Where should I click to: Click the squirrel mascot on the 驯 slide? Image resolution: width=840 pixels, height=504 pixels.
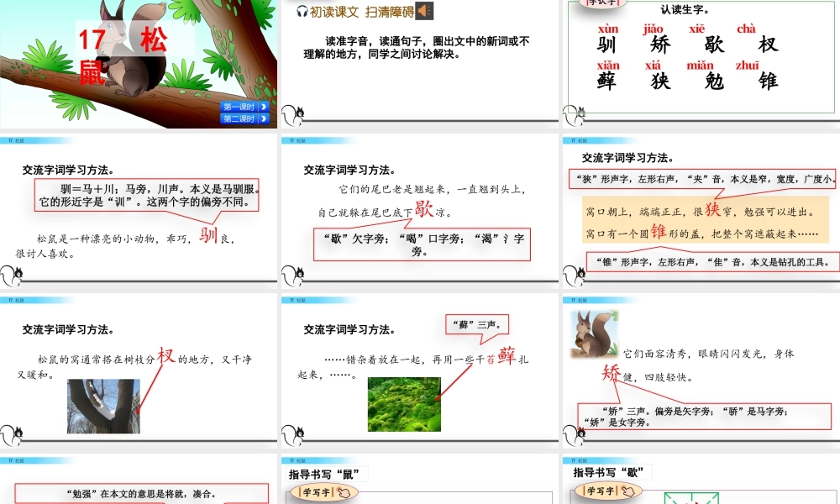(x=11, y=275)
